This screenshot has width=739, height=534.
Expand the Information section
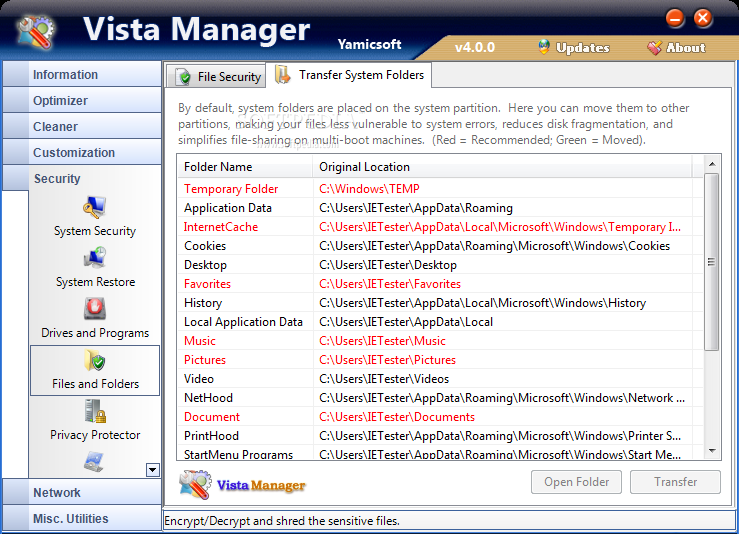point(82,74)
